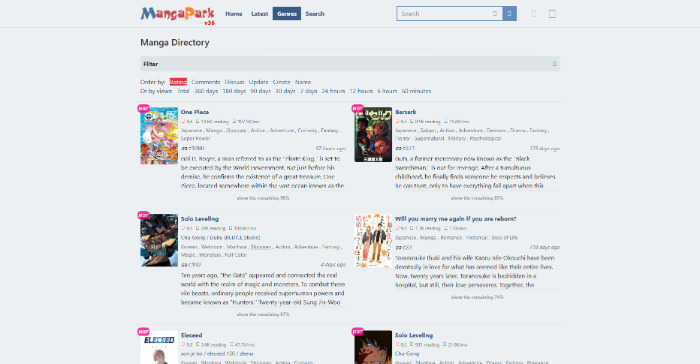The height and width of the screenshot is (364, 700).
Task: Show remaining Solo Leveling description
Action: point(263,314)
